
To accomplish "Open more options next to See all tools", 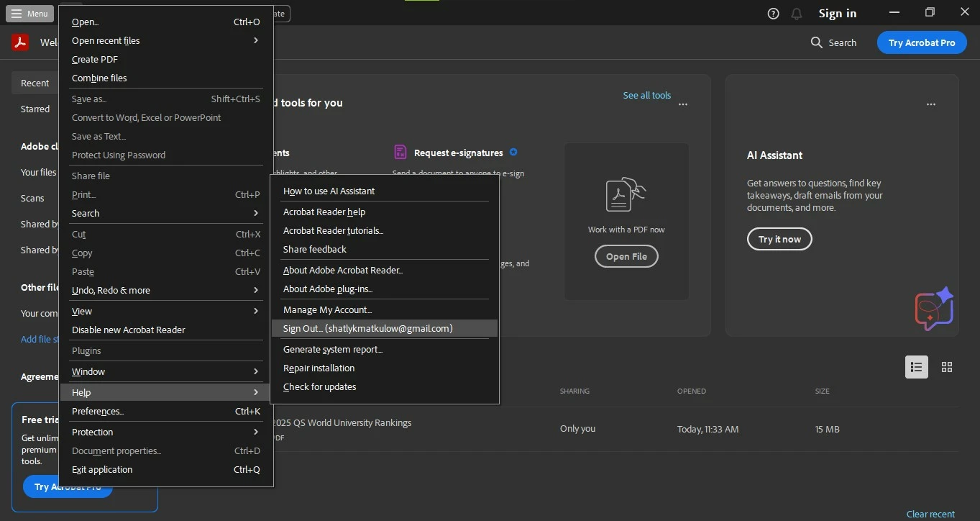I will point(683,104).
